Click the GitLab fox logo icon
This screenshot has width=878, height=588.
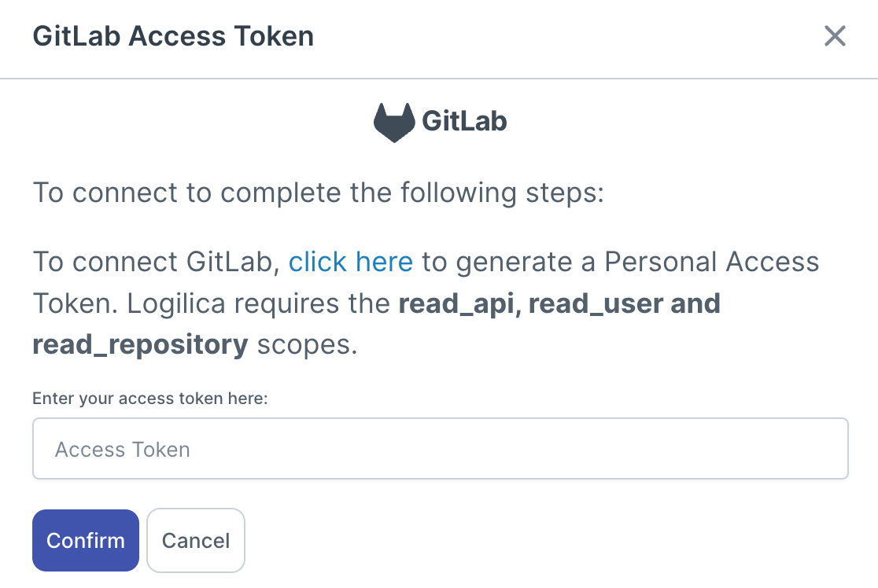coord(393,122)
